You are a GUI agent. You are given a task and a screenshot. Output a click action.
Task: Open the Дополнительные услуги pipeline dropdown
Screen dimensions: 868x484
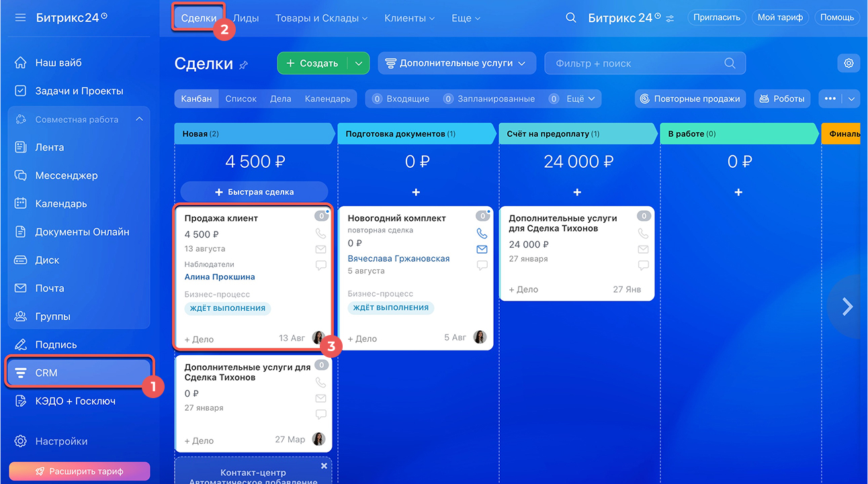pyautogui.click(x=457, y=63)
